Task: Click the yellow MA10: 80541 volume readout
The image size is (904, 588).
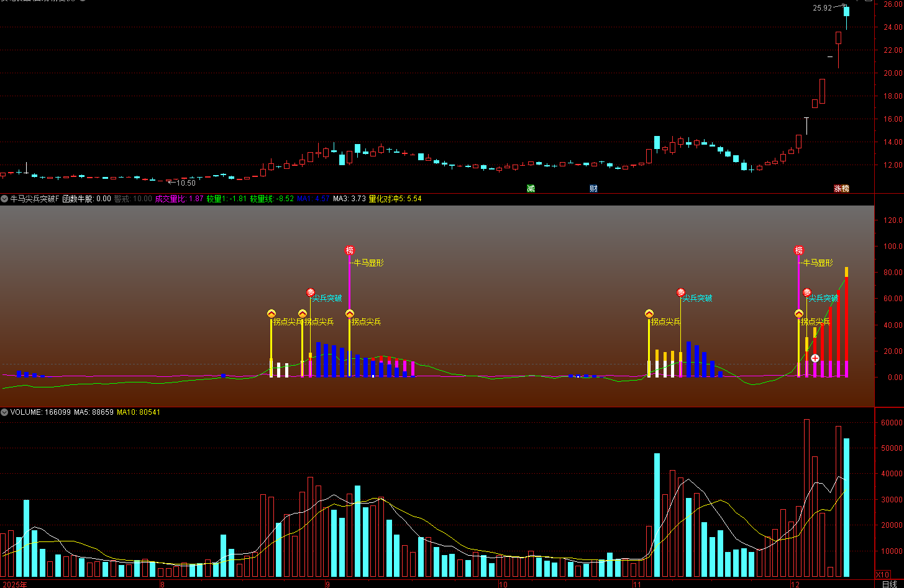Action: [139, 412]
